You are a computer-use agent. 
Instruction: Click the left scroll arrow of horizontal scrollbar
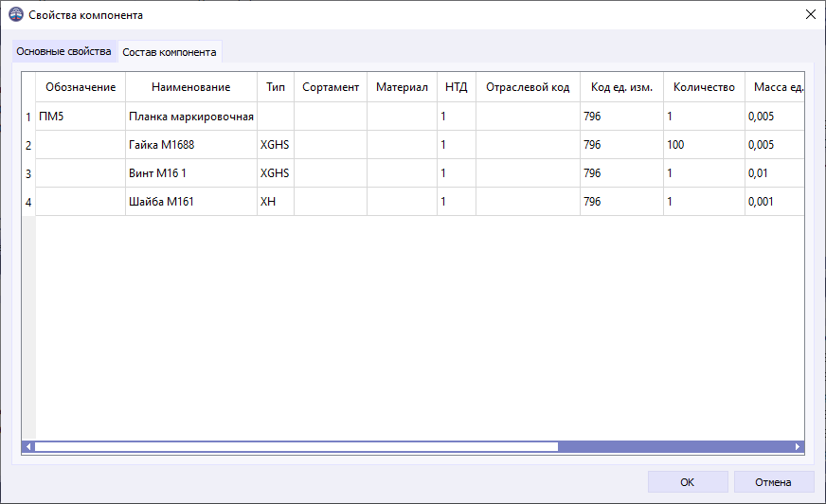28,446
